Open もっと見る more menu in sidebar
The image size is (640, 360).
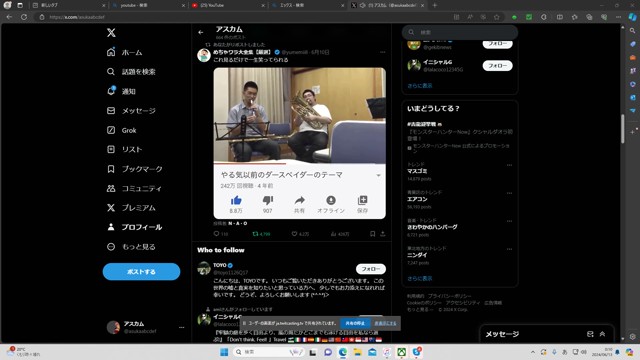point(131,247)
